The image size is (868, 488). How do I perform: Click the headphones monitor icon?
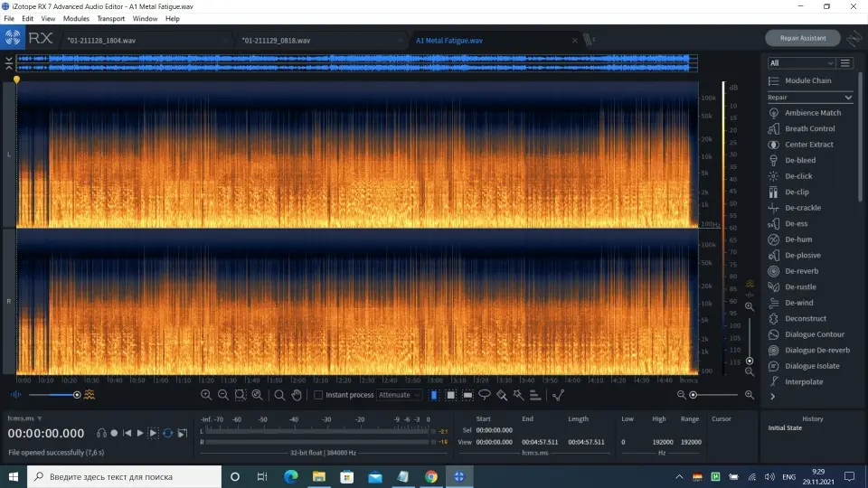tap(101, 434)
